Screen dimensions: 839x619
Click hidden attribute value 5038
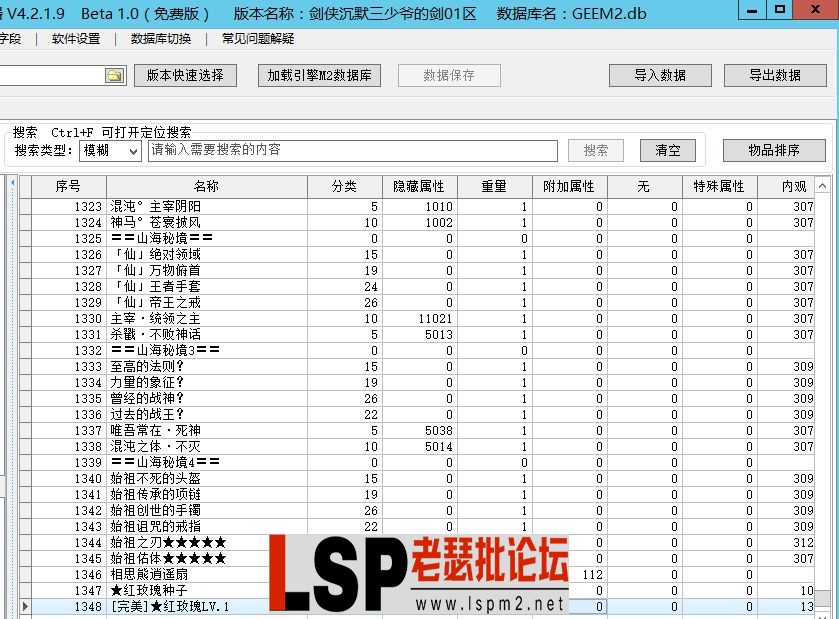(x=439, y=431)
